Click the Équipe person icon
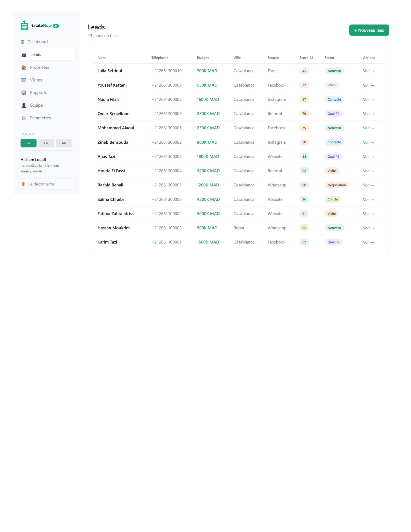 coord(24,105)
